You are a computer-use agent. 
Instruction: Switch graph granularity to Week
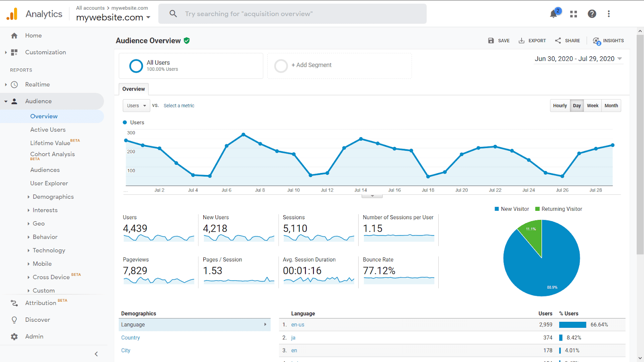pos(592,105)
